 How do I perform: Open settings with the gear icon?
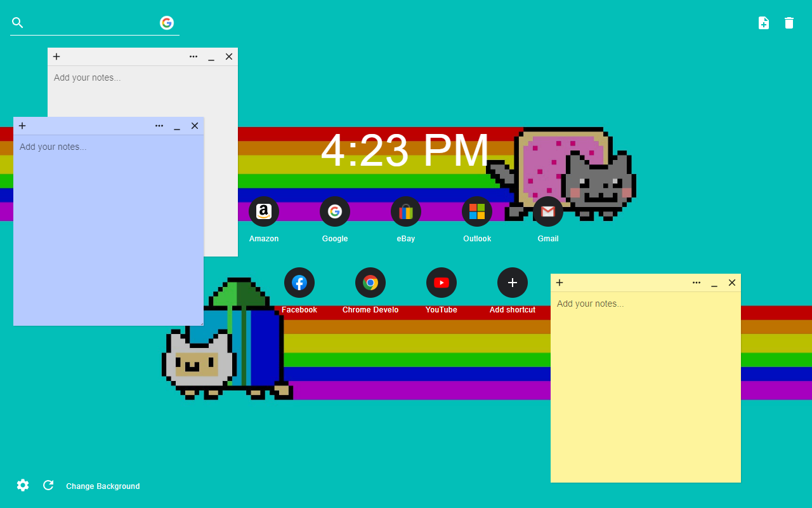coord(23,485)
